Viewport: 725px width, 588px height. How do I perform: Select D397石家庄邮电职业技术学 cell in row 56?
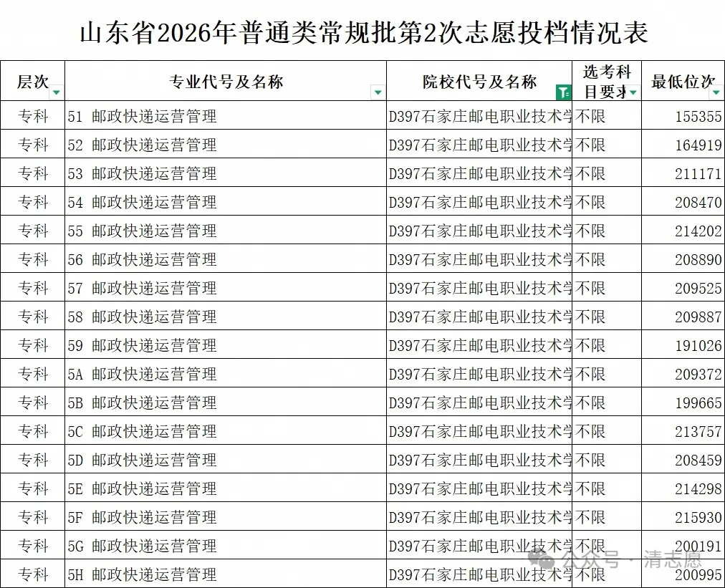(479, 259)
